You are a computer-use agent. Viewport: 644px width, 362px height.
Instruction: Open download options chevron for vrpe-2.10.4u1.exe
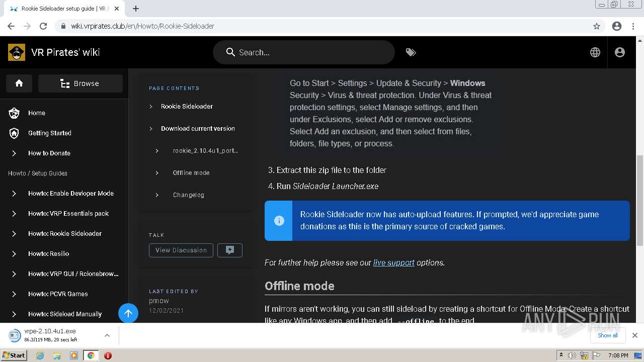coord(107,335)
